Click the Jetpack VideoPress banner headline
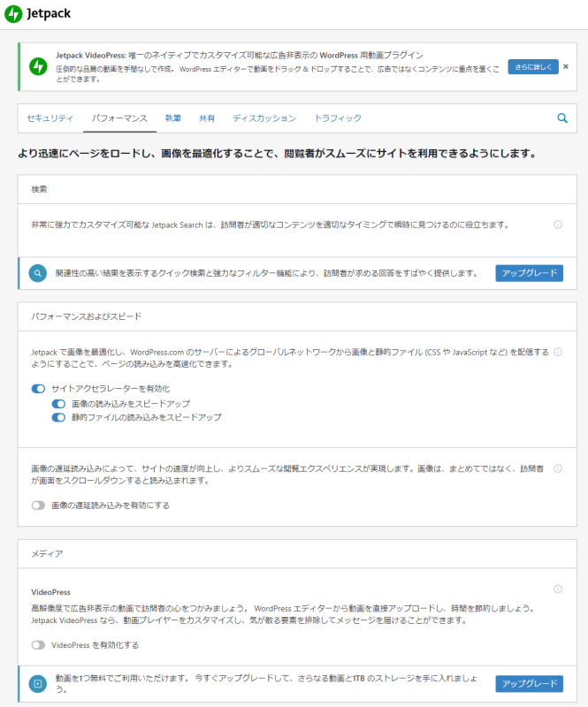This screenshot has height=707, width=588. point(240,56)
